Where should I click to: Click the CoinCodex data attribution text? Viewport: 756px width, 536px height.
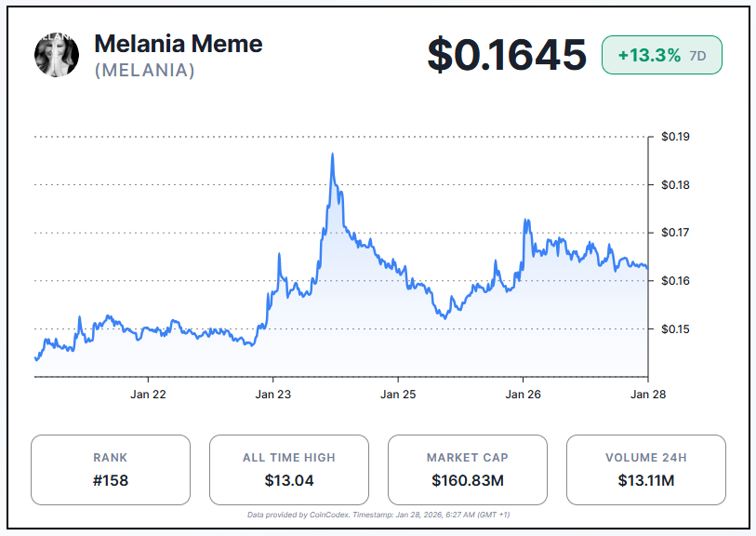pyautogui.click(x=378, y=515)
